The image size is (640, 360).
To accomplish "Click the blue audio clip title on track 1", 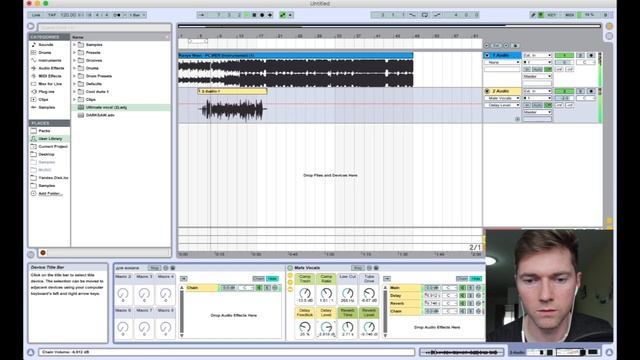I will coord(296,55).
